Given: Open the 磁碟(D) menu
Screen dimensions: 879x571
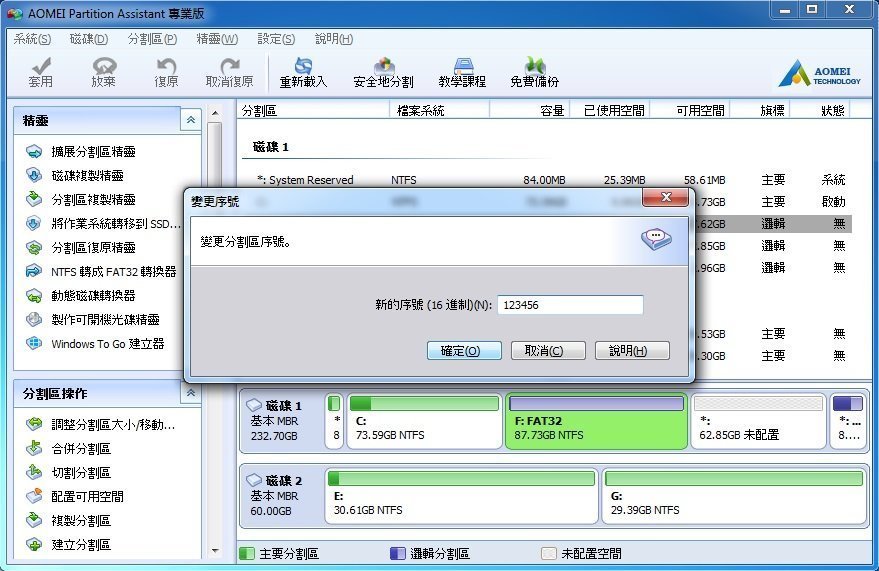Looking at the screenshot, I should tap(89, 39).
